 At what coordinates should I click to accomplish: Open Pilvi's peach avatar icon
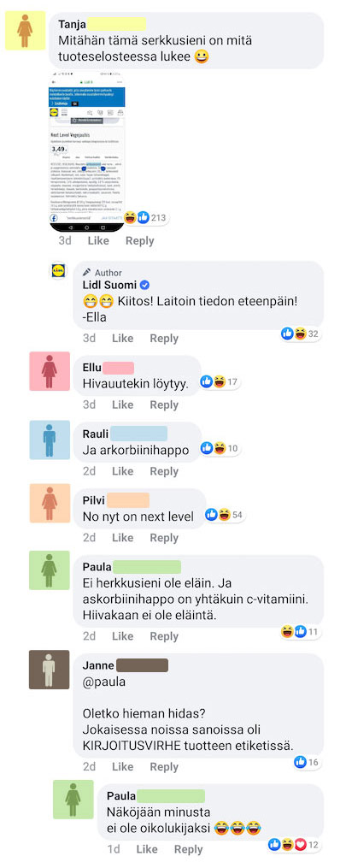click(50, 503)
